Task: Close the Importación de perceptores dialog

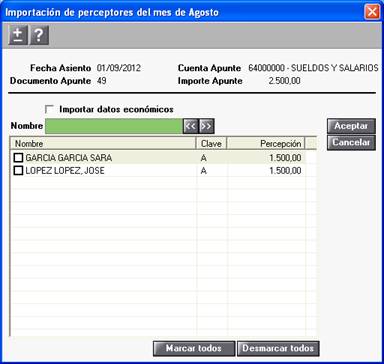Action: pos(372,12)
